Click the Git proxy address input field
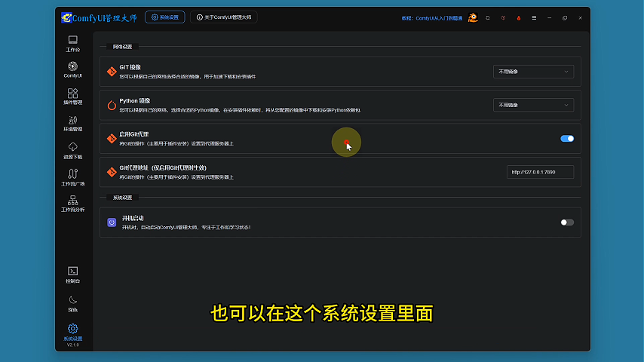The height and width of the screenshot is (362, 644). pos(540,172)
